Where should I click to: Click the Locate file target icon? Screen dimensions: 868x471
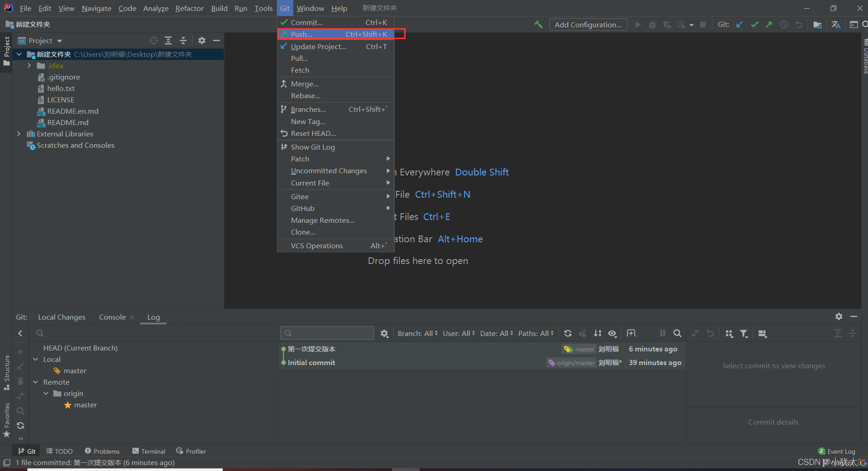(154, 40)
